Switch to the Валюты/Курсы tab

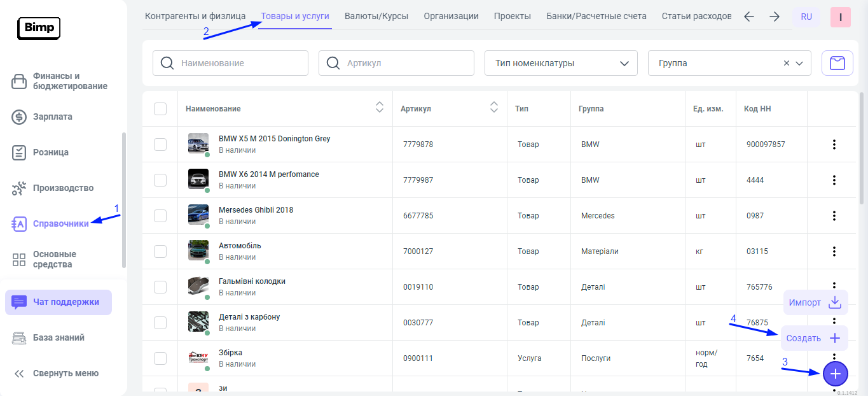(376, 16)
